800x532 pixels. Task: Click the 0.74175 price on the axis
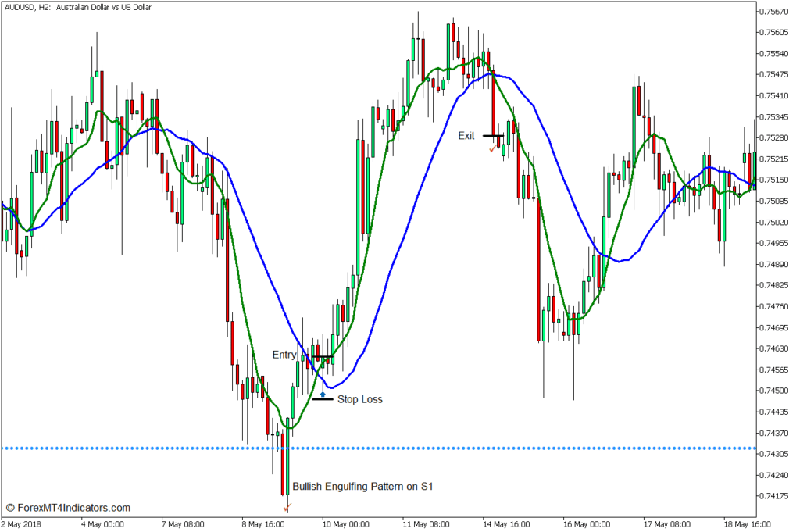(x=773, y=496)
